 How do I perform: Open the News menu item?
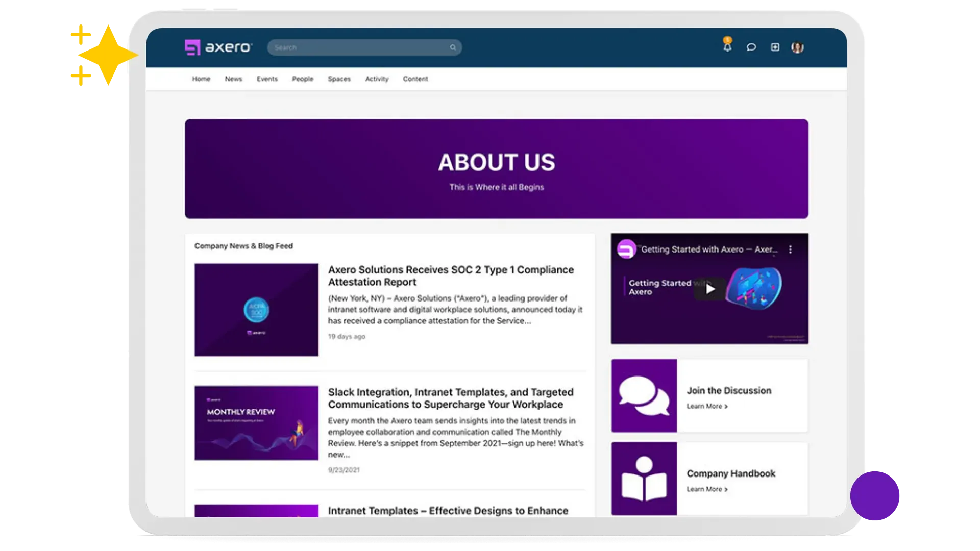point(233,79)
